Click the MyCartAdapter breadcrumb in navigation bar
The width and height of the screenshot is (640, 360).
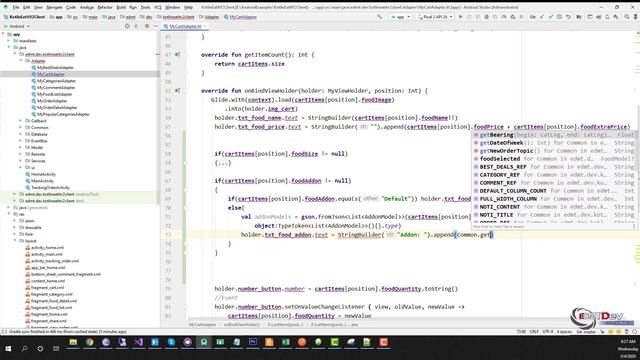point(240,17)
